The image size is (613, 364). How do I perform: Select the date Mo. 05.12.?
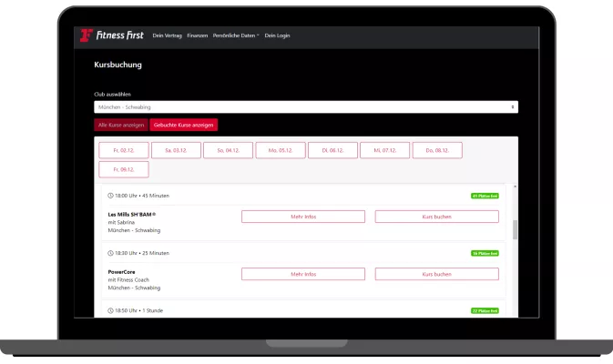280,150
